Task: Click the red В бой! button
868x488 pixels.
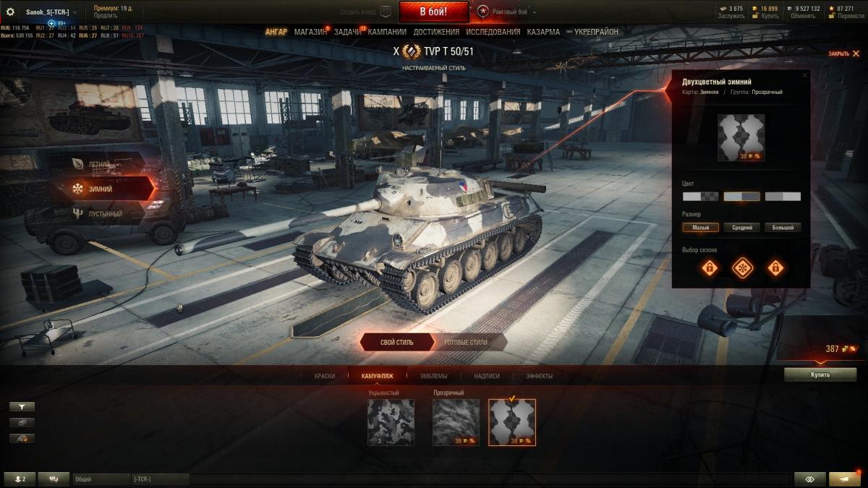Action: (433, 12)
